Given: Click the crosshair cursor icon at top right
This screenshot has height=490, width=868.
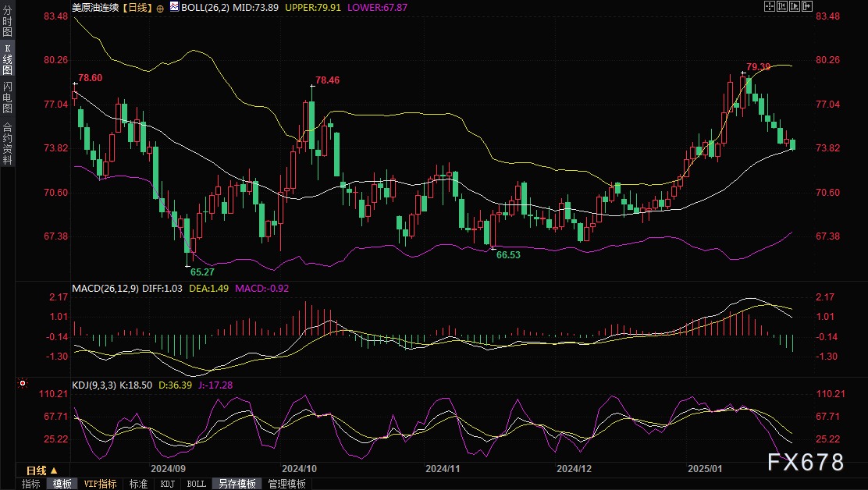Looking at the screenshot, I should point(769,6).
